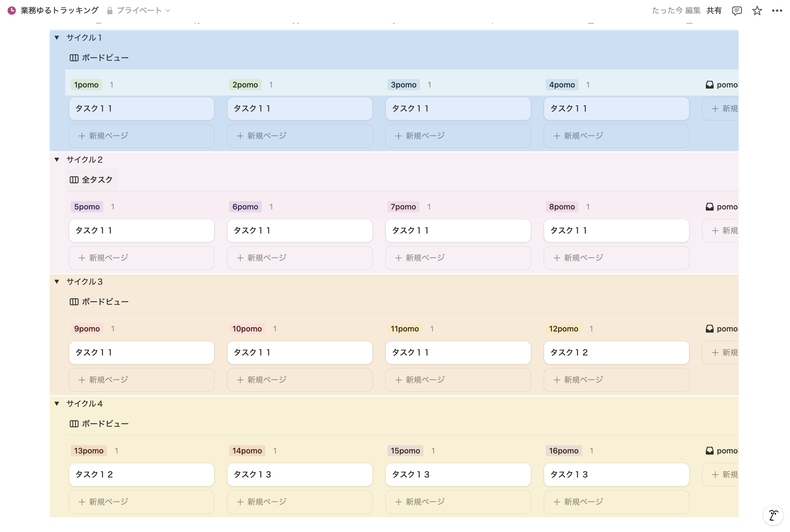Image resolution: width=790 pixels, height=532 pixels.
Task: Click the tray icon in サイクル4 pomo column
Action: pyautogui.click(x=709, y=451)
